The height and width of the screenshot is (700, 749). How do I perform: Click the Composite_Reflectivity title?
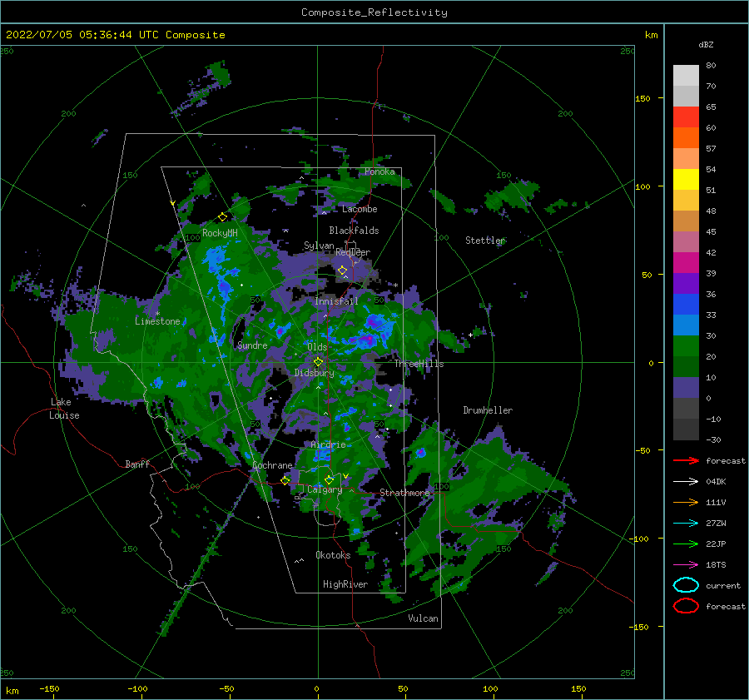[374, 12]
